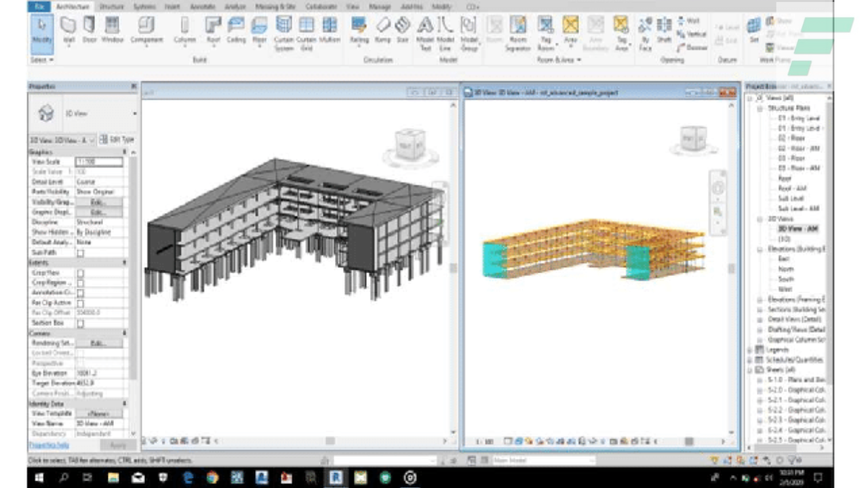The width and height of the screenshot is (868, 488).
Task: Click Edit Type button in Properties
Action: [117, 140]
